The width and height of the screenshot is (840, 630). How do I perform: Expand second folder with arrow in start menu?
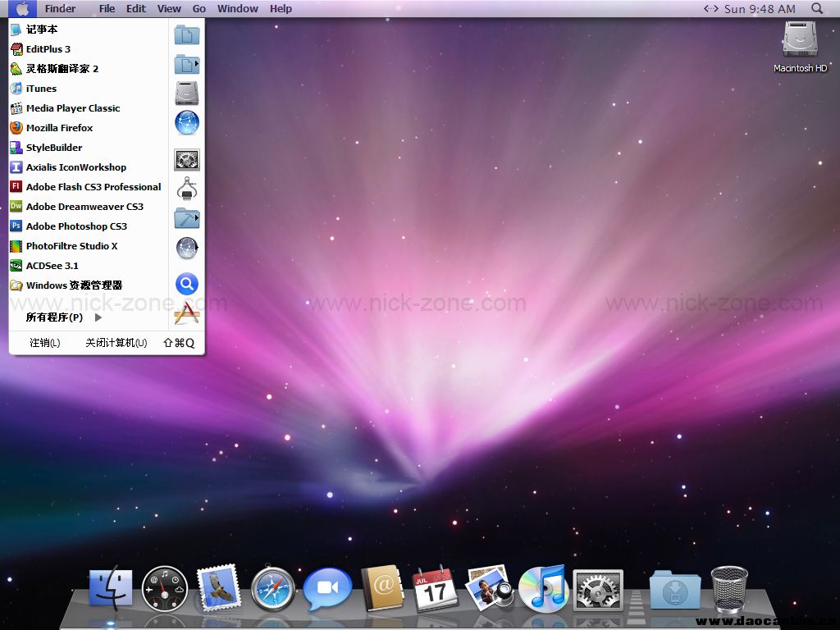tap(187, 64)
